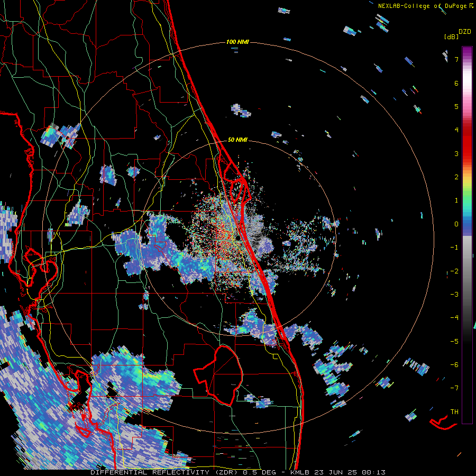Screen dimensions: 476x476
Task: Click the 6 tick on ZDR color scale
Action: coord(456,83)
